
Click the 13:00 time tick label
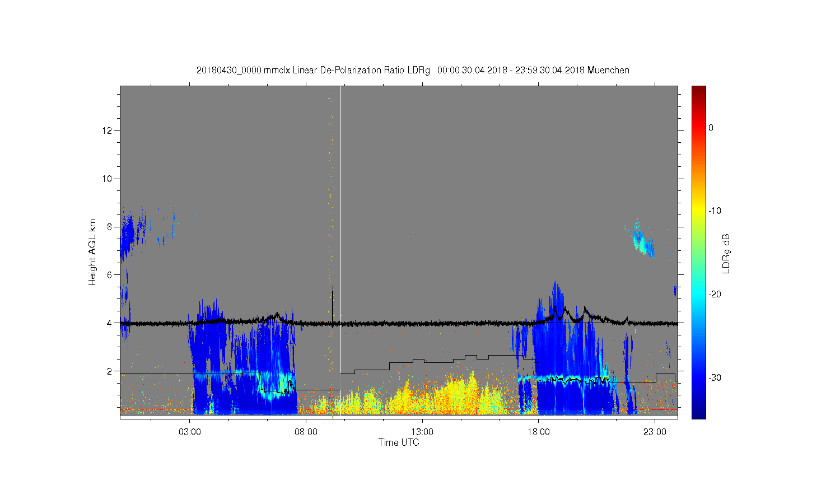[422, 432]
